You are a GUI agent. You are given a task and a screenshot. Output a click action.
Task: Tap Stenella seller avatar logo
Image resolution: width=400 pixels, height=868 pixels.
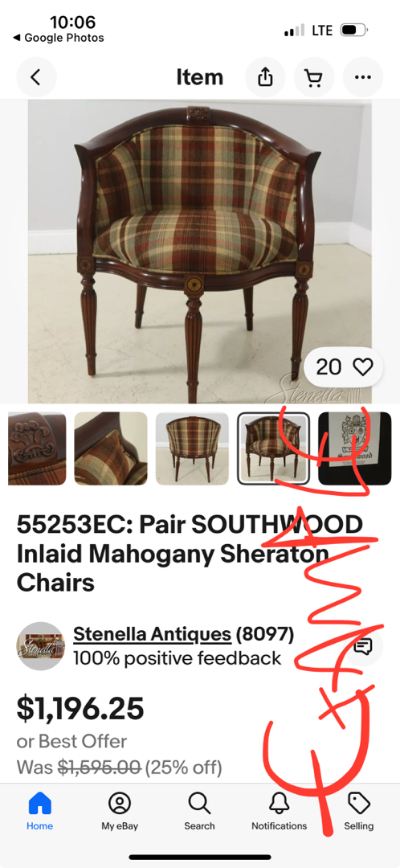tap(40, 646)
